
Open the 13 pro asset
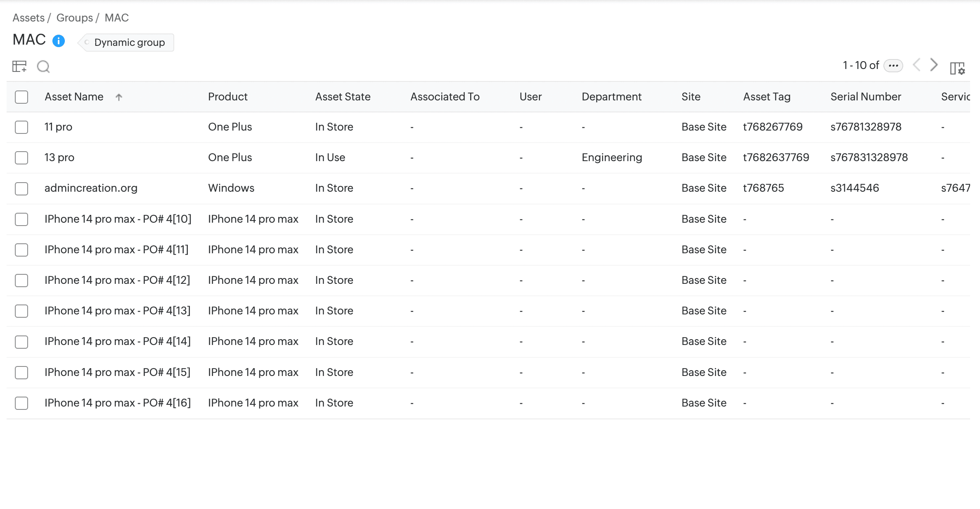pyautogui.click(x=59, y=157)
